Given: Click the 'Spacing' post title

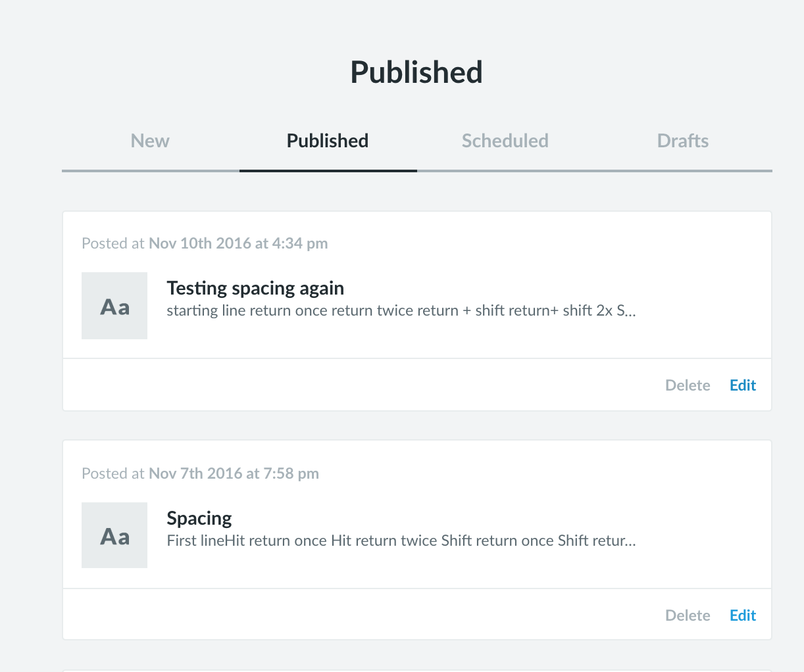Looking at the screenshot, I should point(199,518).
